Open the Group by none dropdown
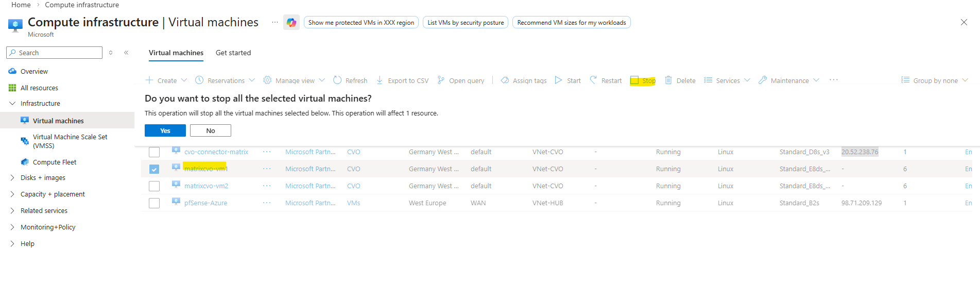The image size is (980, 296). coord(935,80)
